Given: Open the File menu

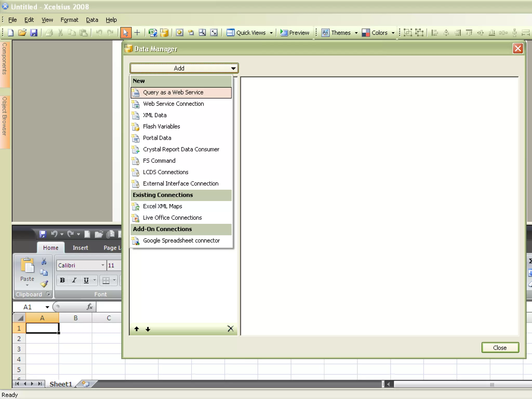Looking at the screenshot, I should pos(12,20).
